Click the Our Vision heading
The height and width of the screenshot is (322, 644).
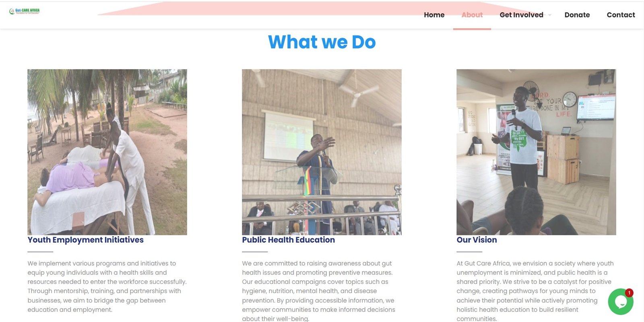click(x=477, y=240)
